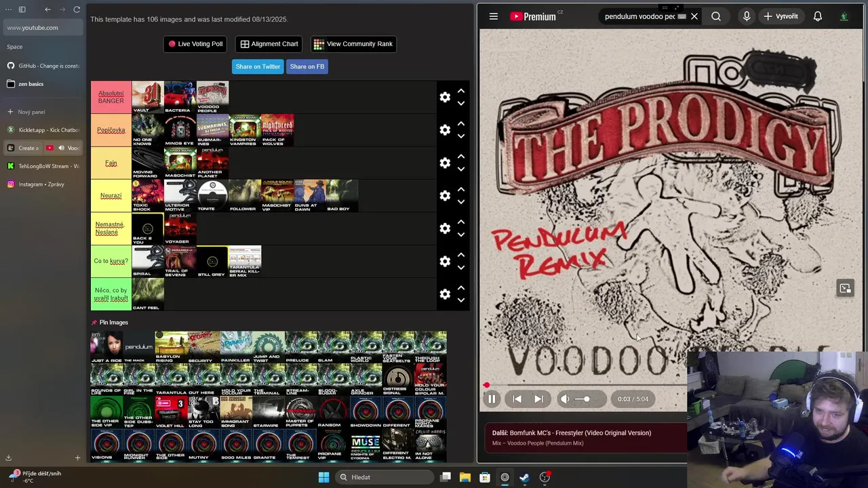Open the Alignment Chart
The width and height of the screenshot is (868, 488).
[269, 44]
